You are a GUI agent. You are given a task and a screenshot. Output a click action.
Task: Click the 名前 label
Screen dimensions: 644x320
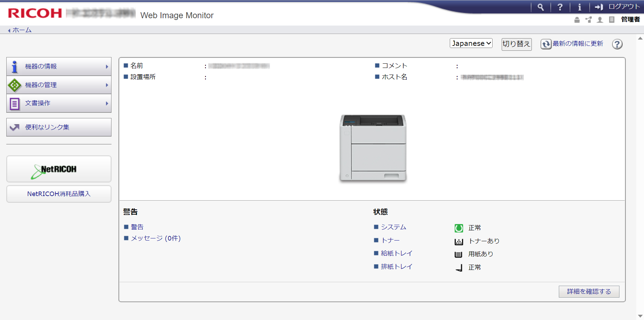coord(137,66)
